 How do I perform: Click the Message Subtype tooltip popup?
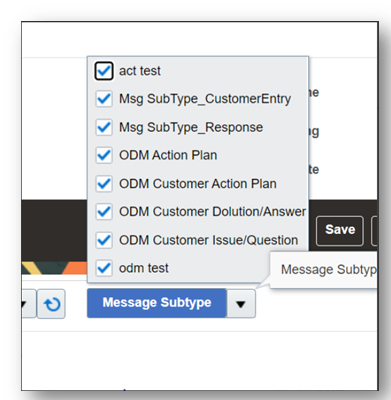[x=324, y=270]
